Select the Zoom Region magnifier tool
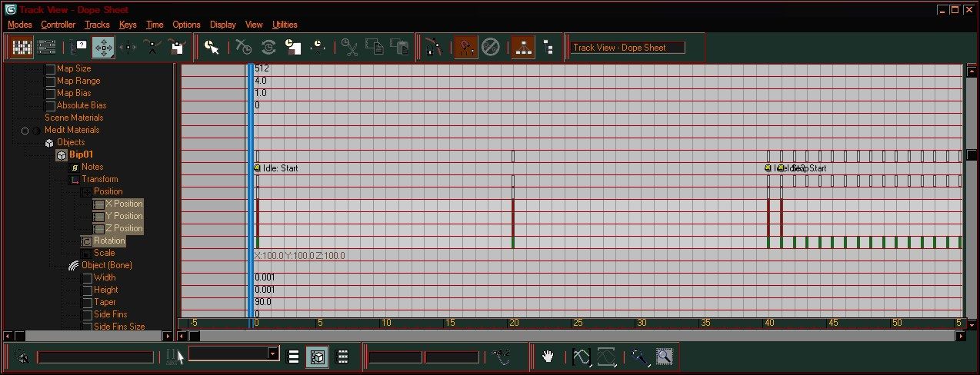 coord(665,357)
